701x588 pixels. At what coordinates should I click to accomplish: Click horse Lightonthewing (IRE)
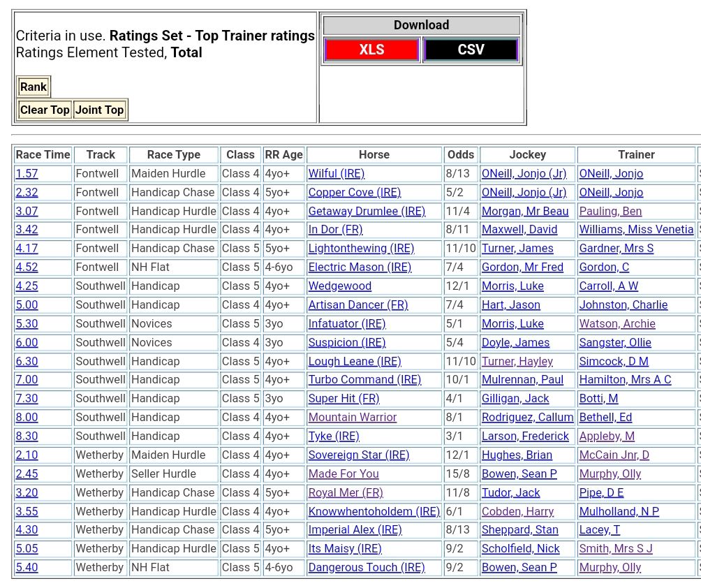361,248
